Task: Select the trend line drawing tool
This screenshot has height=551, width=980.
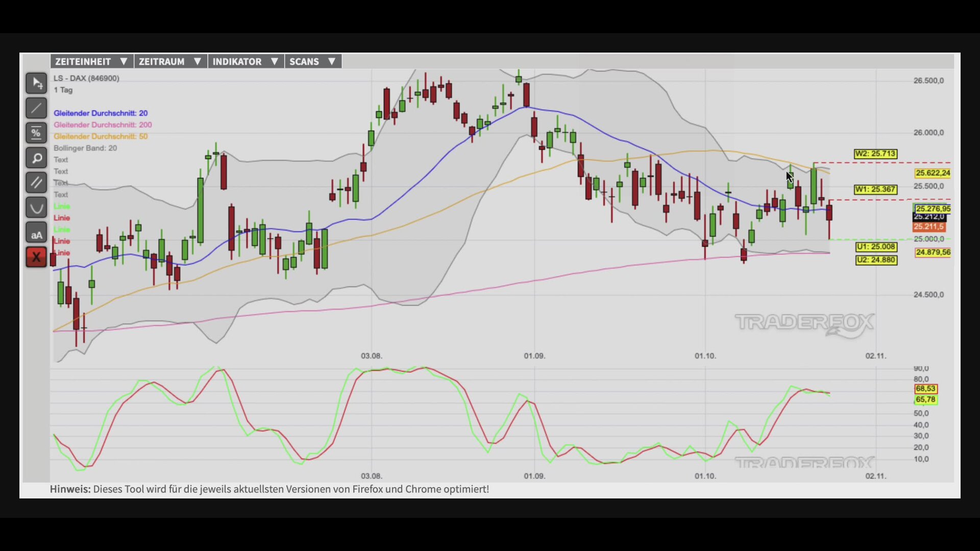Action: coord(36,108)
